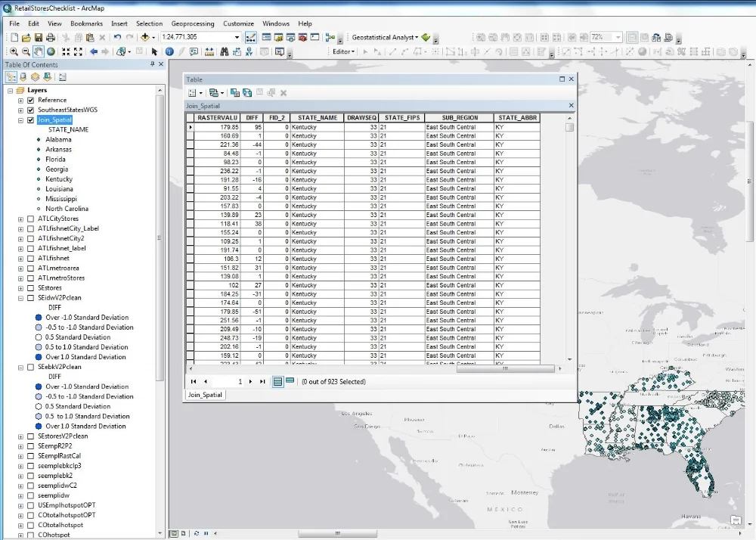Select the Measure ruler tool
756x540 pixels.
tap(209, 51)
